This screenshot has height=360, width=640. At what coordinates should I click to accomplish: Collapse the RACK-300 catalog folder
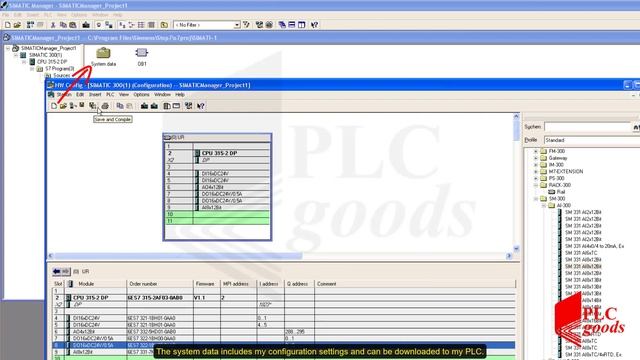pos(536,185)
